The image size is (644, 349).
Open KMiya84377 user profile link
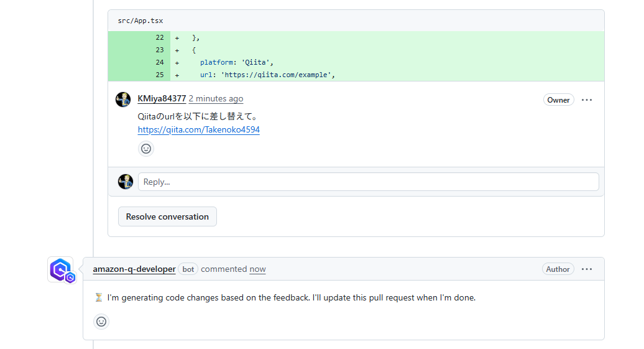click(162, 99)
